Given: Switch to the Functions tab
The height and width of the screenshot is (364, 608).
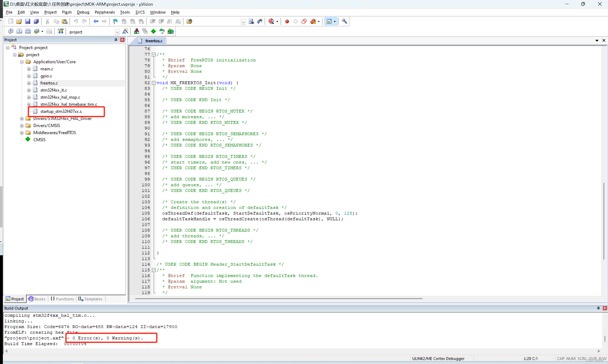Looking at the screenshot, I should point(62,299).
